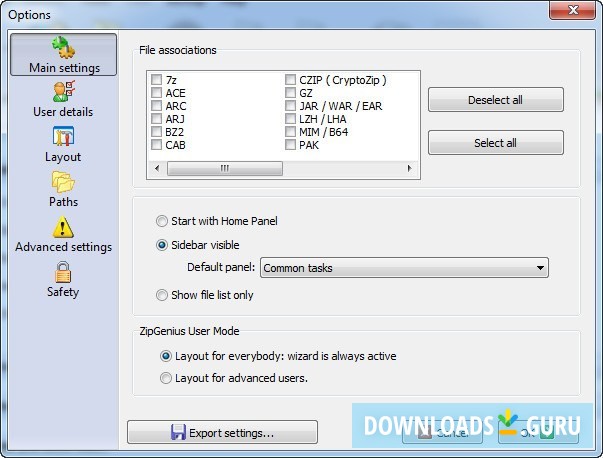Open Main settings gear icon
Screen dimensions: 603x458
click(63, 48)
